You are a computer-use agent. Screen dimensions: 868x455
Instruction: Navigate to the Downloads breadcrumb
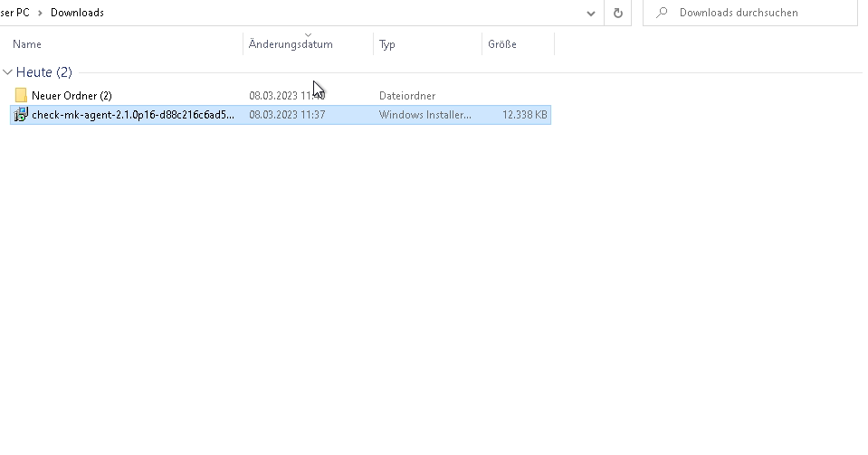coord(77,13)
